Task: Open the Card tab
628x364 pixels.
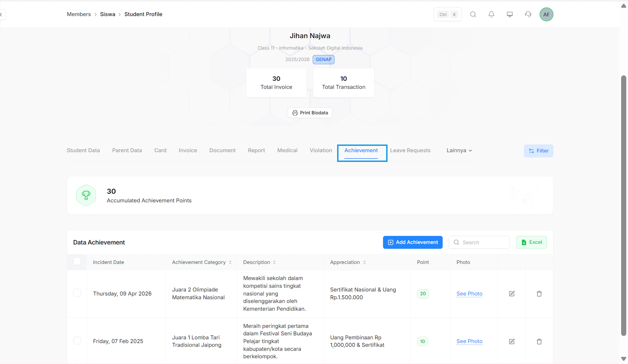Action: [160, 150]
